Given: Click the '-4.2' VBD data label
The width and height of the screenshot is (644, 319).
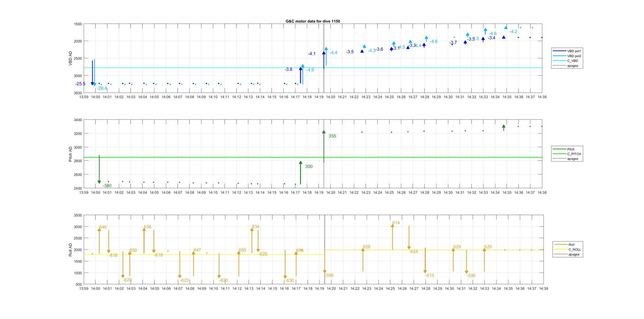Looking at the screenshot, I should [x=513, y=32].
